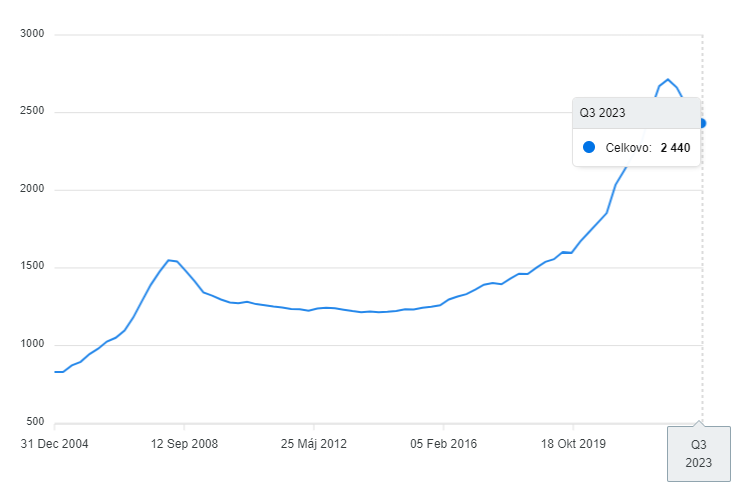Click the blue Celkovo series dot in tooltip
The height and width of the screenshot is (488, 739).
pos(588,147)
